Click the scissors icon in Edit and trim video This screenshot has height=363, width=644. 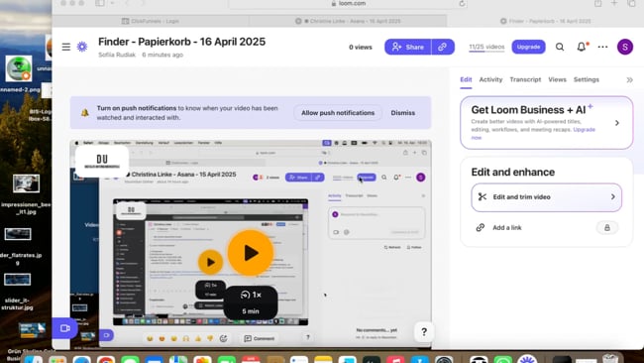(483, 197)
